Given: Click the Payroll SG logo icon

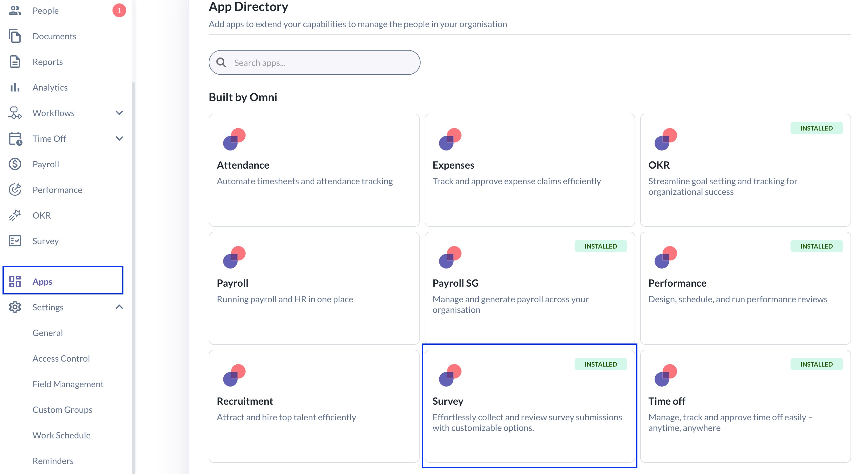Looking at the screenshot, I should 450,257.
